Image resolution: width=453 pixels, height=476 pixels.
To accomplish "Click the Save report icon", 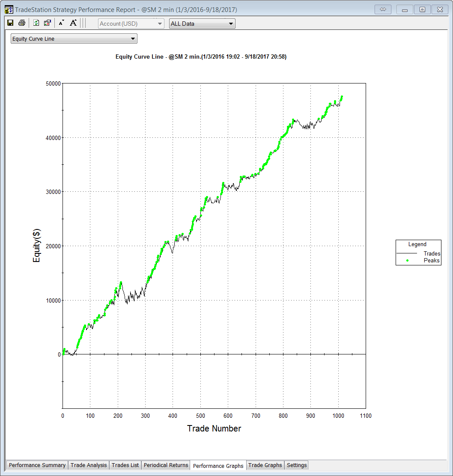I will click(x=10, y=23).
